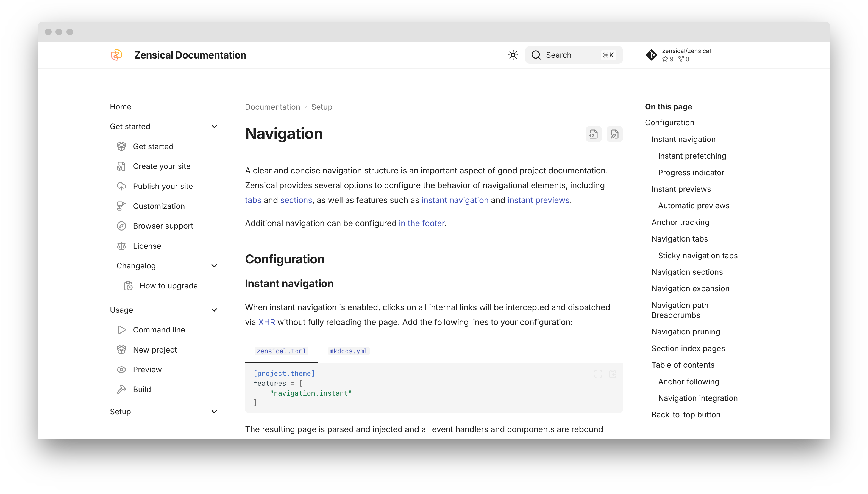868x494 pixels.
Task: Open the zensical/zensical repository git icon
Action: click(651, 55)
